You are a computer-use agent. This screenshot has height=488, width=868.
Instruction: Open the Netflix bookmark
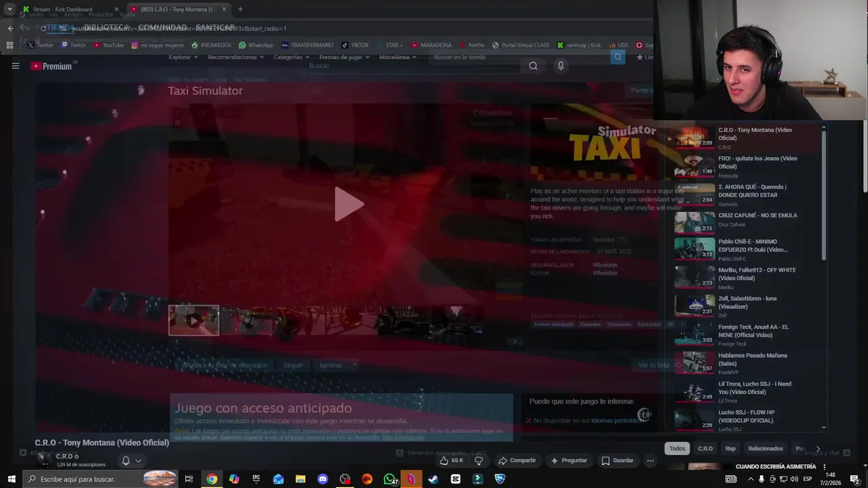pyautogui.click(x=471, y=45)
